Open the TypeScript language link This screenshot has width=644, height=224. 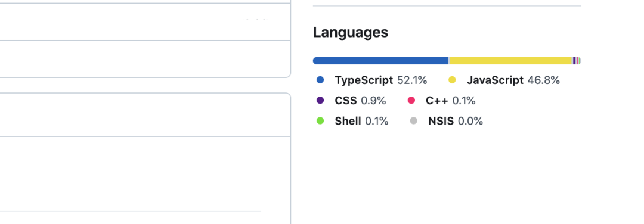[x=364, y=80]
